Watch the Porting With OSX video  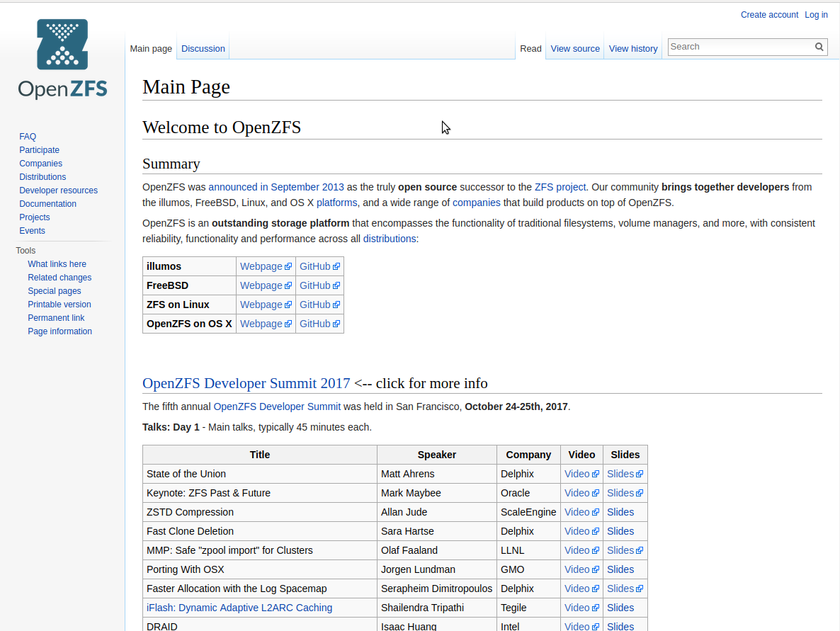[x=581, y=569]
